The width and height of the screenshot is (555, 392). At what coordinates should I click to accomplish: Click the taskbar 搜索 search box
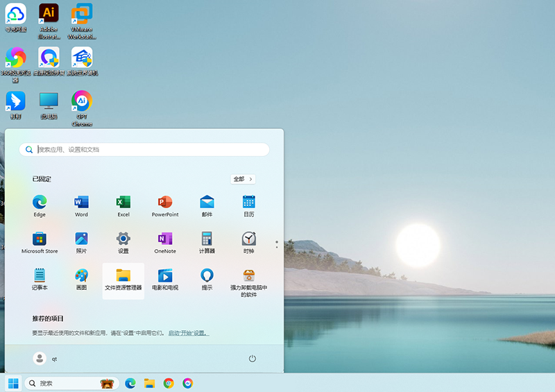click(72, 383)
